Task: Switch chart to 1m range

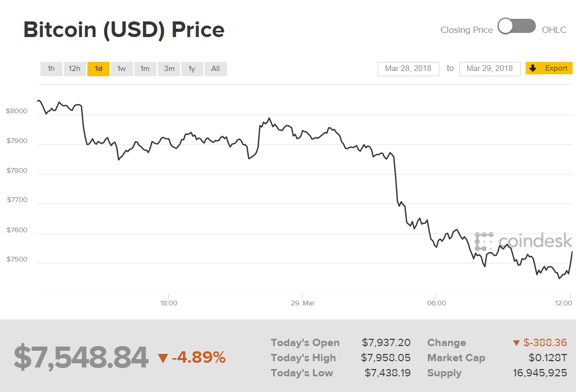Action: click(x=145, y=69)
